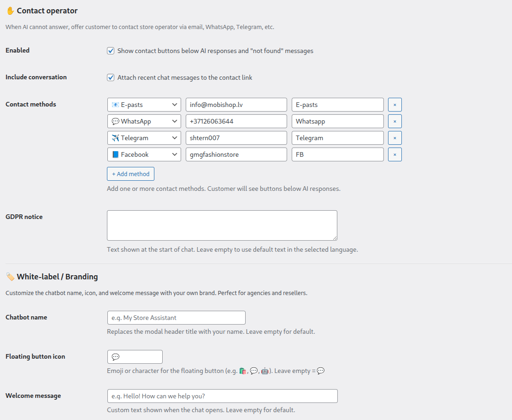
Task: Focus the GDPR notice text area
Action: coord(222,225)
